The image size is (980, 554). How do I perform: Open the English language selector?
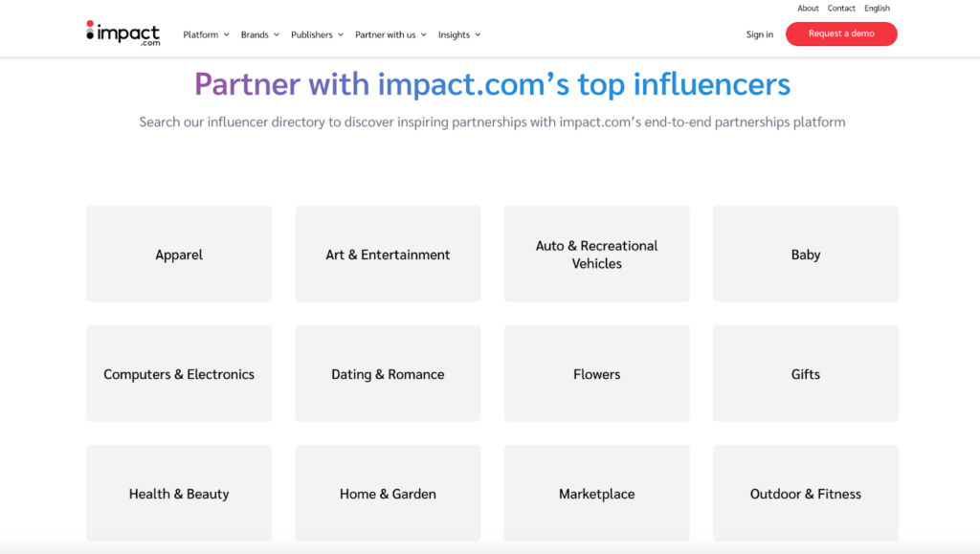[x=877, y=8]
